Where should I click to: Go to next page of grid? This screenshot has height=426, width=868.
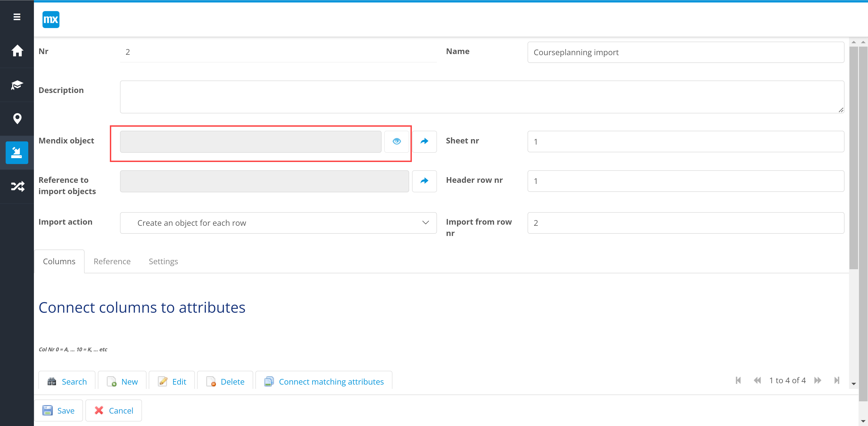818,381
